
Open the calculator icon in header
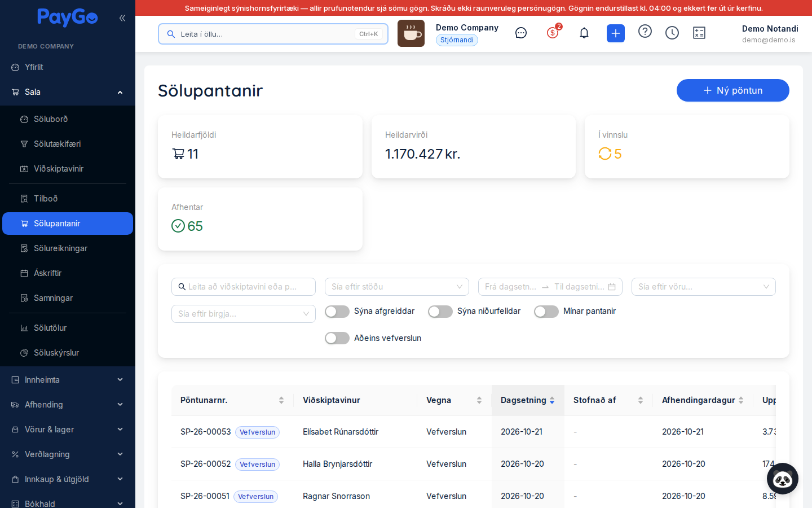coord(699,33)
